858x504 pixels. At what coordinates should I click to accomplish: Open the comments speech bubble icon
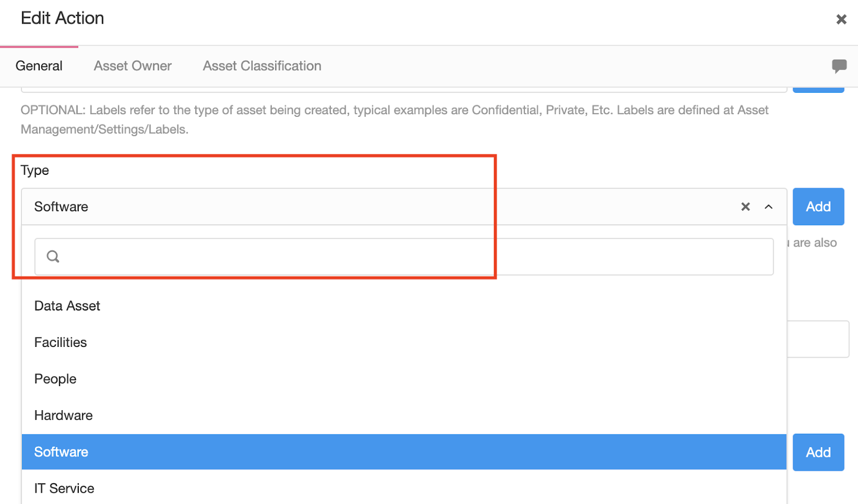tap(839, 66)
